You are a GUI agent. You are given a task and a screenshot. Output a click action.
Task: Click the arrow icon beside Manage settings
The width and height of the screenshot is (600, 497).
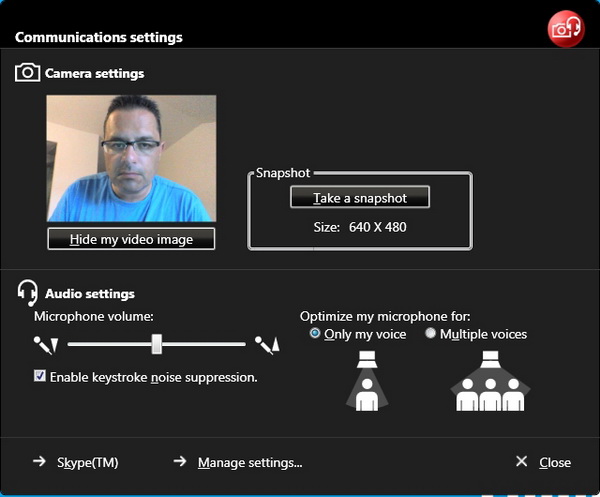pyautogui.click(x=180, y=462)
